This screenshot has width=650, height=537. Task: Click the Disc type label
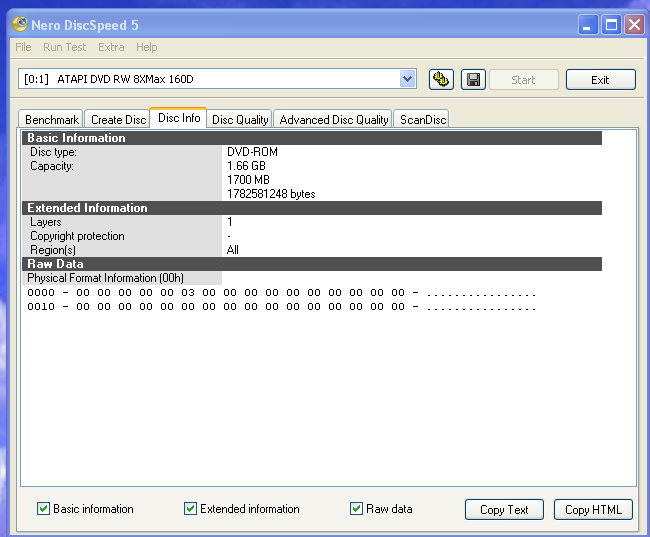(x=53, y=152)
